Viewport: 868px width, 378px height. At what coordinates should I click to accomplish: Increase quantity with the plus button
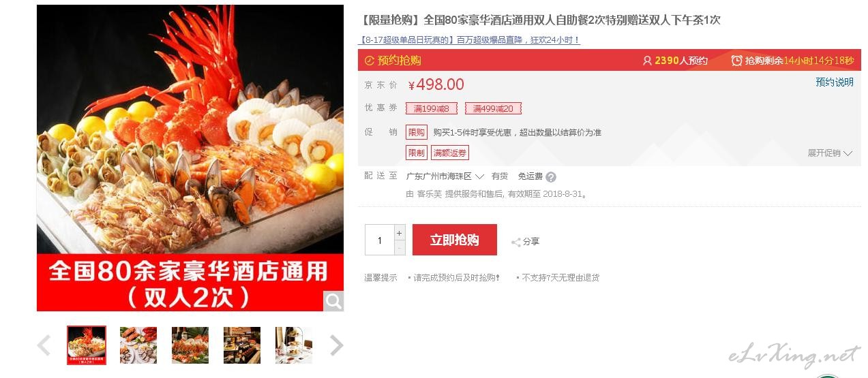pos(400,232)
